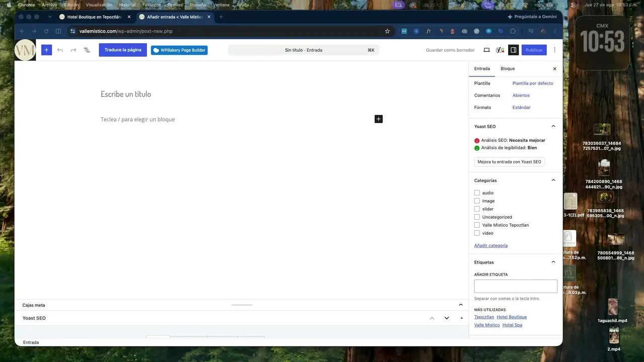The height and width of the screenshot is (362, 644).
Task: Open the Archivo menu in menu bar
Action: (49, 5)
